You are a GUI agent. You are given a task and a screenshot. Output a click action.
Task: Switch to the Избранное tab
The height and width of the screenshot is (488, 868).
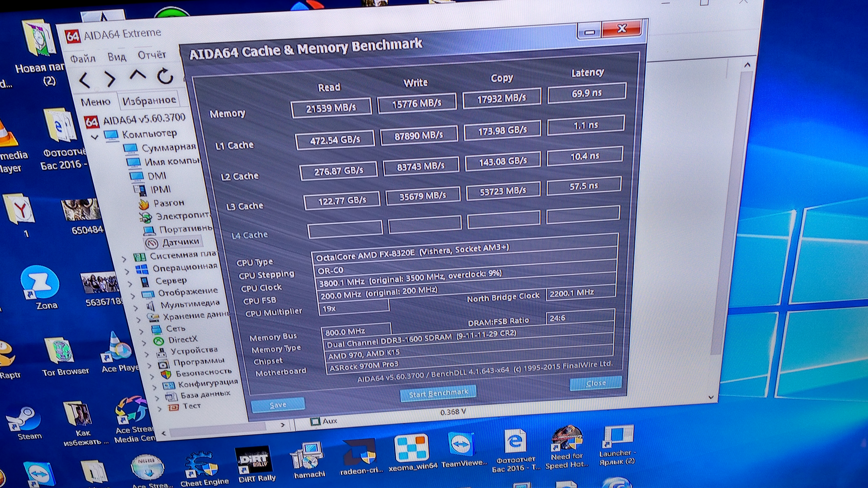coord(149,100)
